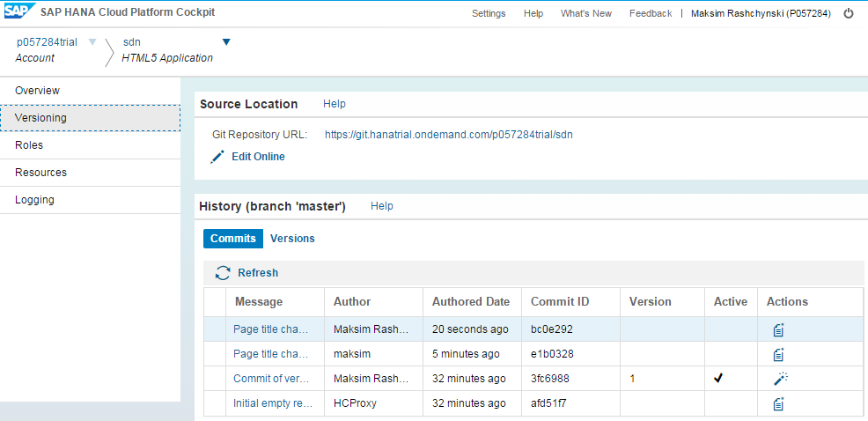Open What's New
The image size is (868, 421).
click(x=585, y=13)
